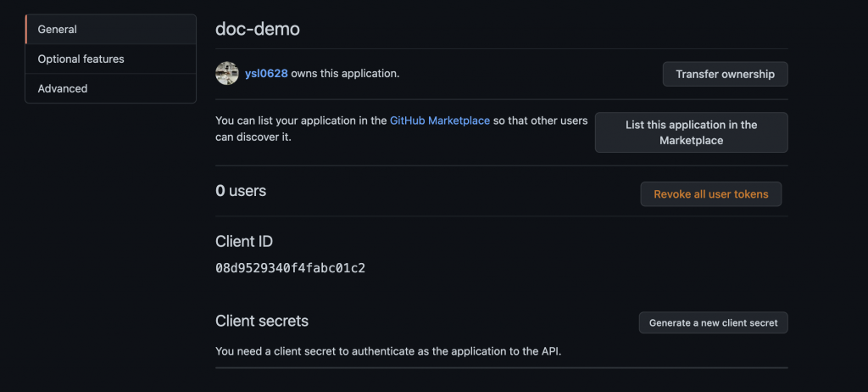
Task: Click the 0 users heading
Action: click(x=241, y=191)
